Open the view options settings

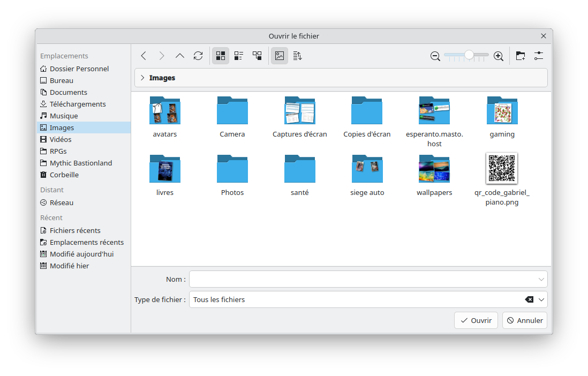539,56
